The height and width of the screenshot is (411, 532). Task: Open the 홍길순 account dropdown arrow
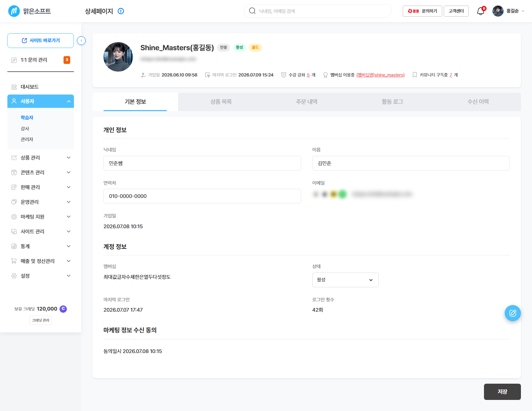pyautogui.click(x=523, y=11)
